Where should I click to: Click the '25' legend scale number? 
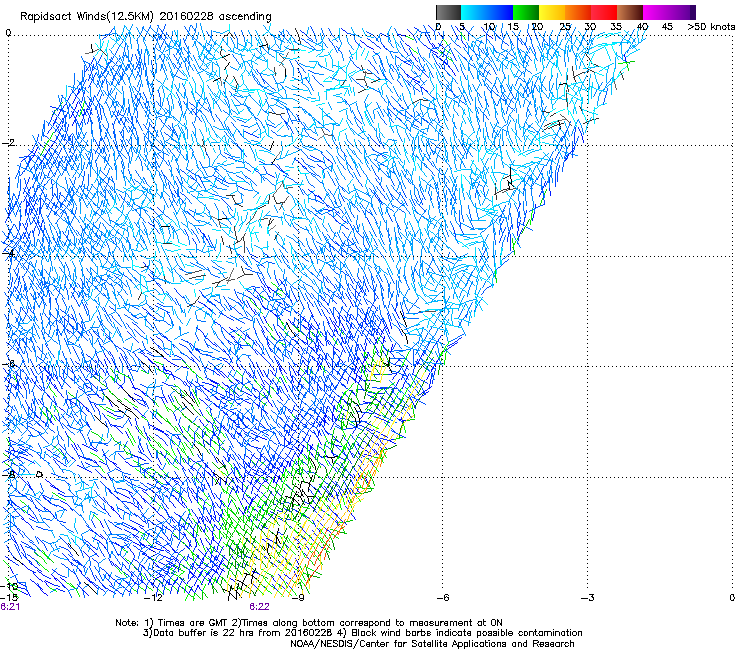pyautogui.click(x=565, y=27)
